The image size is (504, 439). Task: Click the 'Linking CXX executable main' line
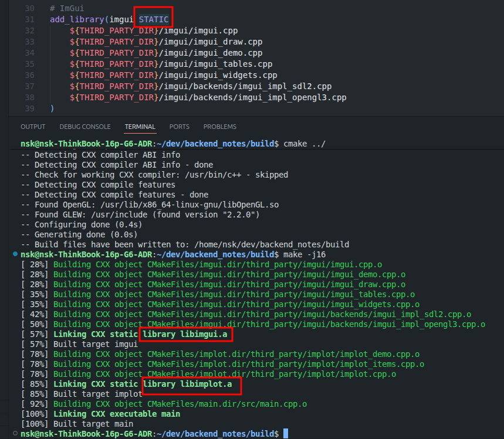click(x=117, y=414)
